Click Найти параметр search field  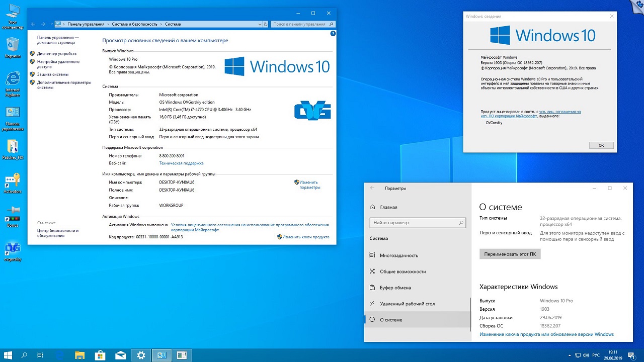click(414, 223)
